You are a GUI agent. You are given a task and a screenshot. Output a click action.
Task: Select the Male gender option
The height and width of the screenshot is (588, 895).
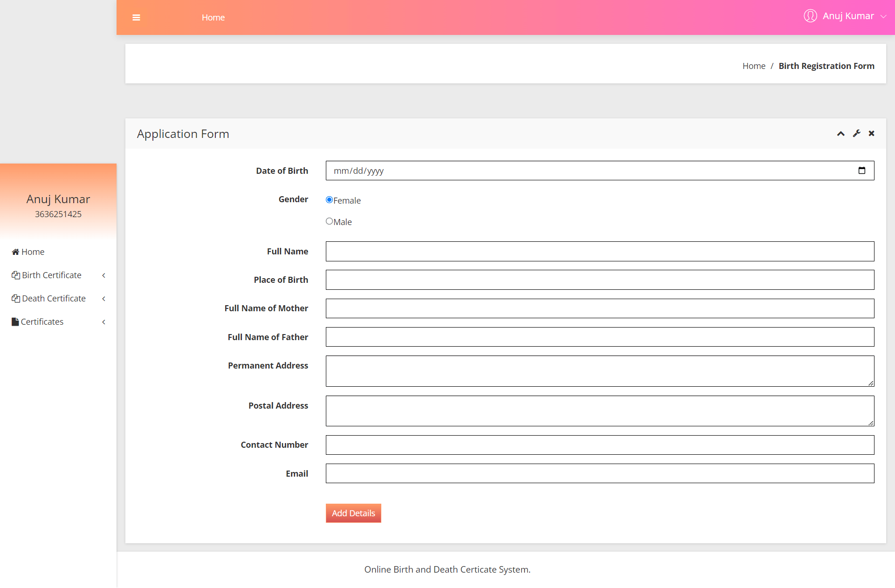329,221
